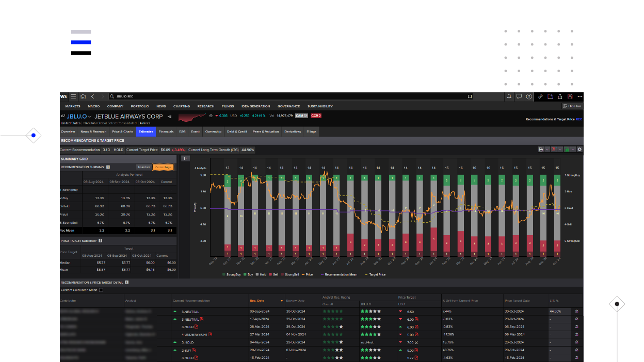Image resolution: width=644 pixels, height=362 pixels.
Task: Click the Hide bar button
Action: pyautogui.click(x=573, y=106)
